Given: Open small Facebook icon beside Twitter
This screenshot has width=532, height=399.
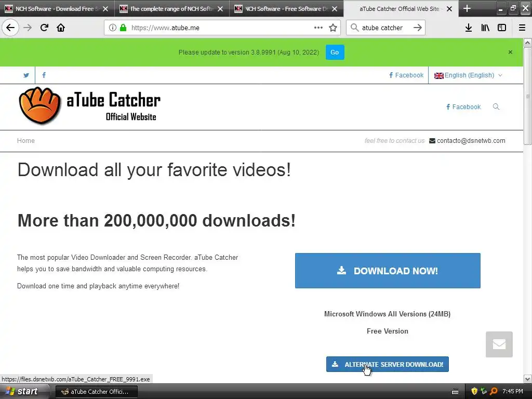Looking at the screenshot, I should tap(44, 75).
